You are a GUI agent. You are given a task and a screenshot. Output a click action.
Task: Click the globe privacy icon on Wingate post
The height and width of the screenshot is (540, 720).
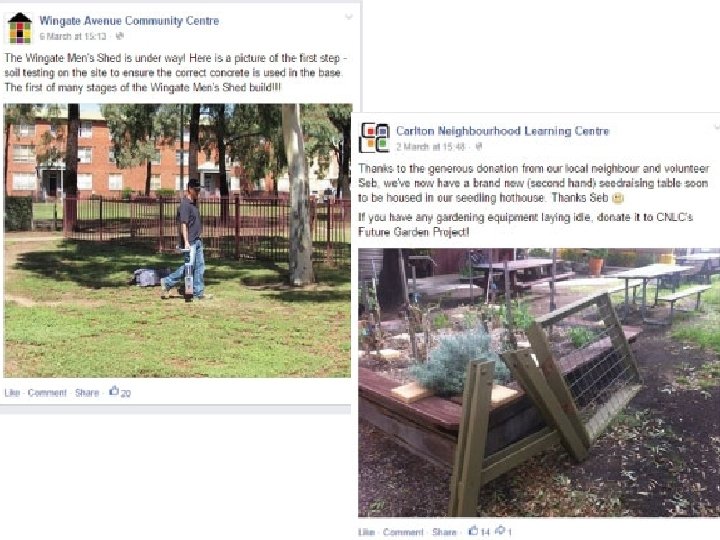pos(119,36)
